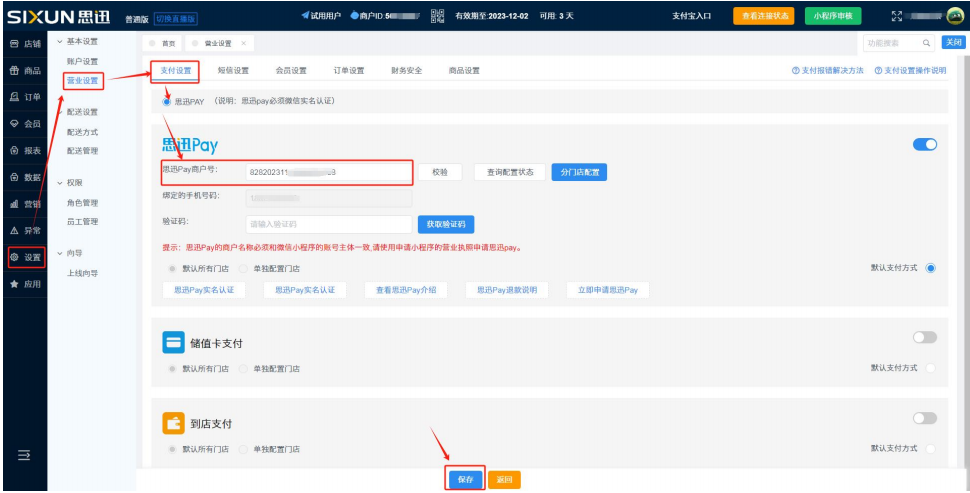Open the 异常 warning sidebar icon
Screen dimensions: 970x493
click(15, 231)
